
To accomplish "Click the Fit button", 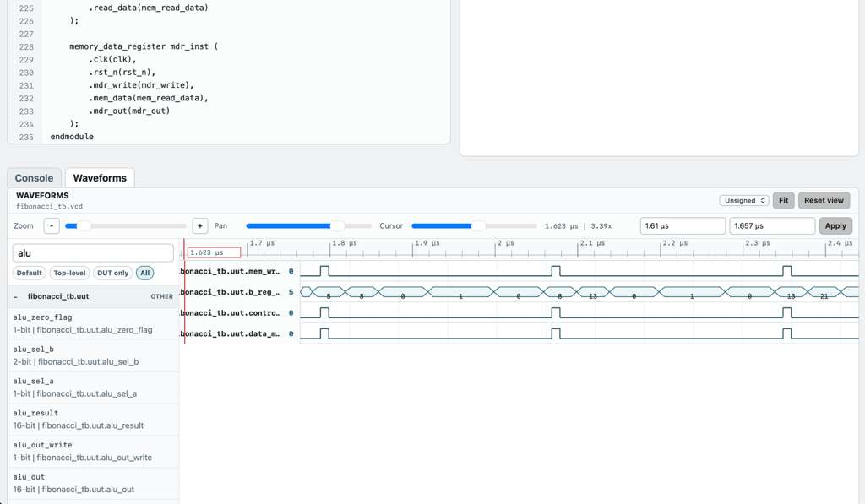I will tap(783, 201).
